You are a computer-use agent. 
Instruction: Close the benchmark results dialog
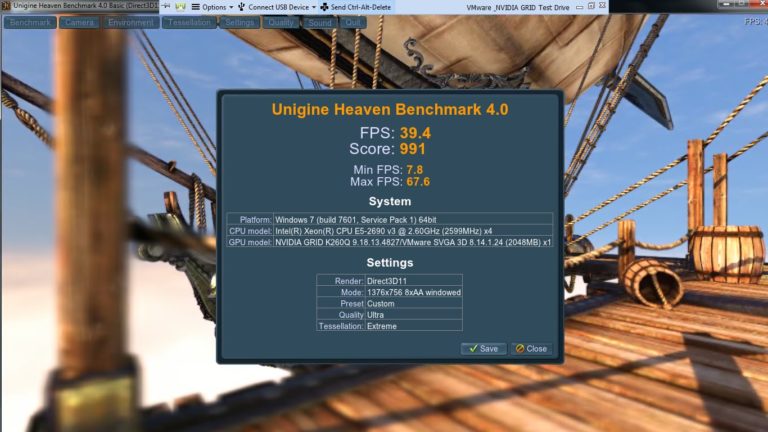pyautogui.click(x=531, y=349)
